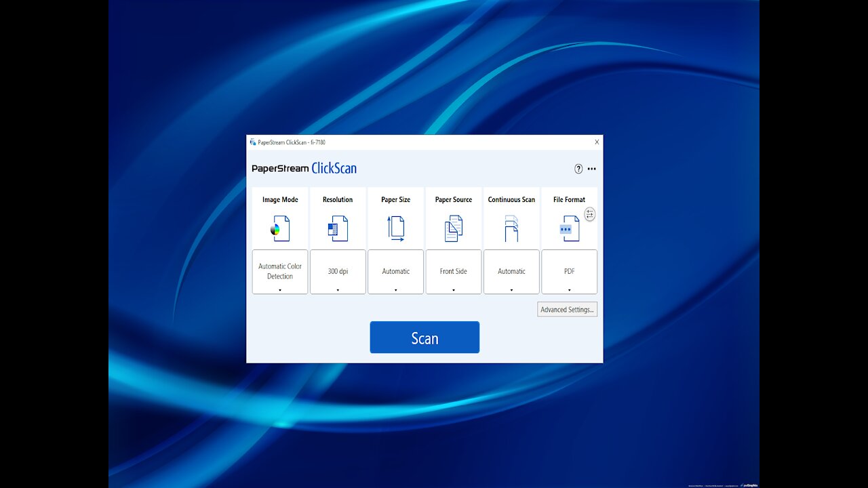Click the Paper Size label
Image resolution: width=868 pixels, height=488 pixels.
(x=396, y=200)
